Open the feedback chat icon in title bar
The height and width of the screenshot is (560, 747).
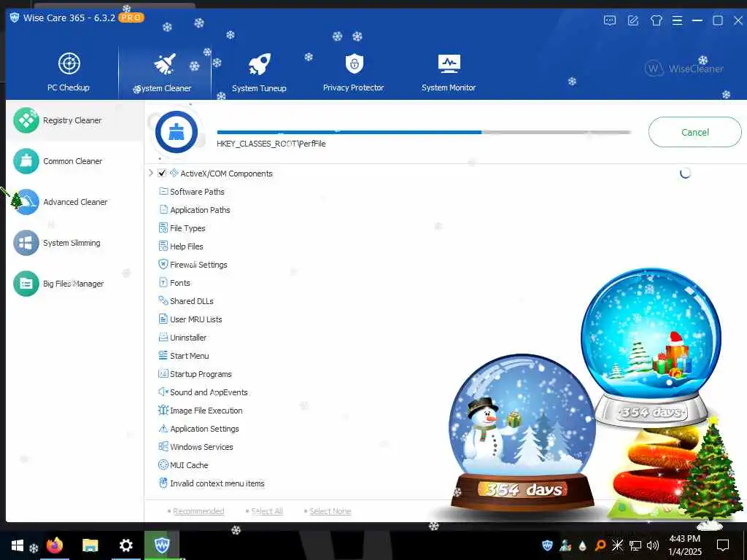point(610,20)
